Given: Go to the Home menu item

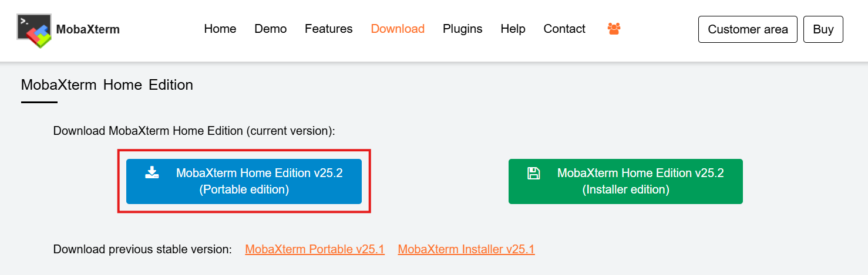Looking at the screenshot, I should (x=220, y=29).
